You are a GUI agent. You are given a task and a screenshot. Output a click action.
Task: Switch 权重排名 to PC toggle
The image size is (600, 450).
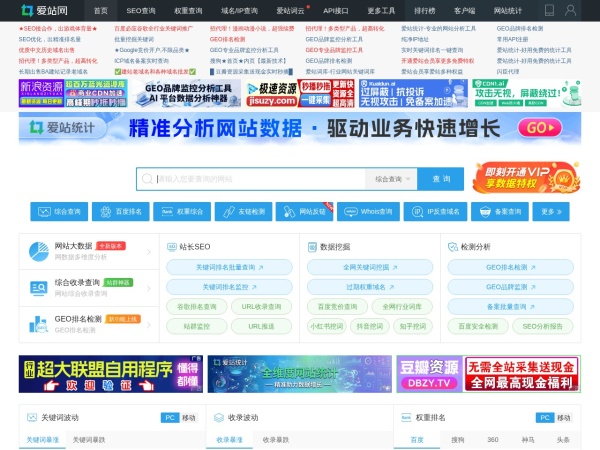545,417
